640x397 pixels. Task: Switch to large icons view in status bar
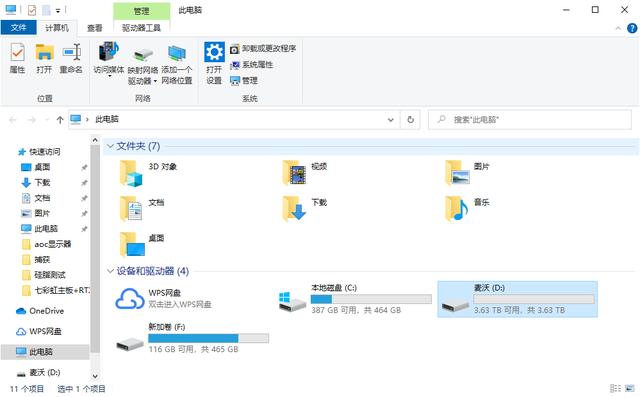(x=630, y=388)
